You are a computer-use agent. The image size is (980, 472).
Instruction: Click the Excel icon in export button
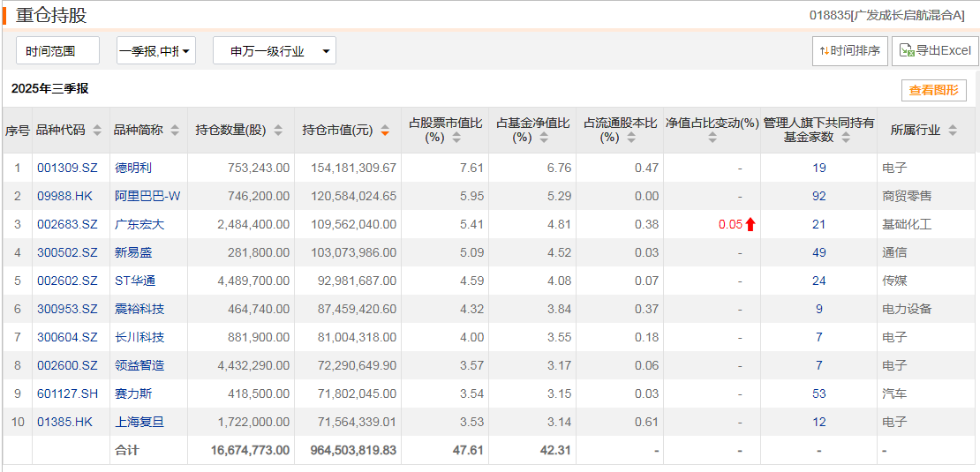click(x=907, y=50)
